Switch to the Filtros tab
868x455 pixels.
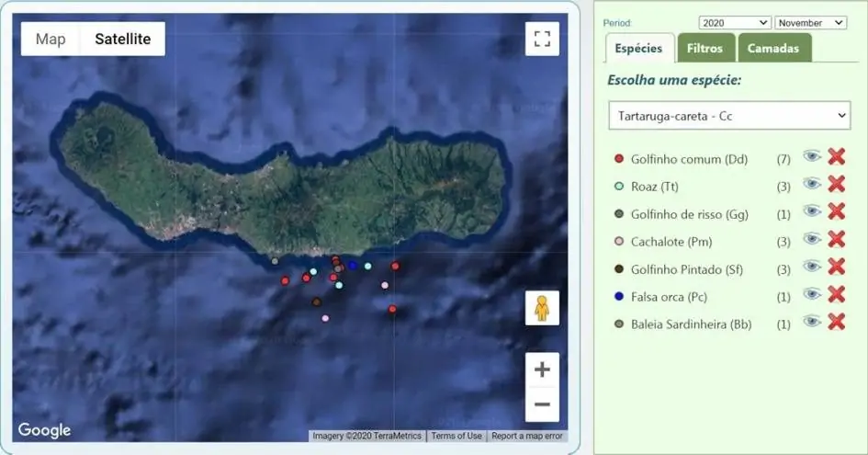705,49
